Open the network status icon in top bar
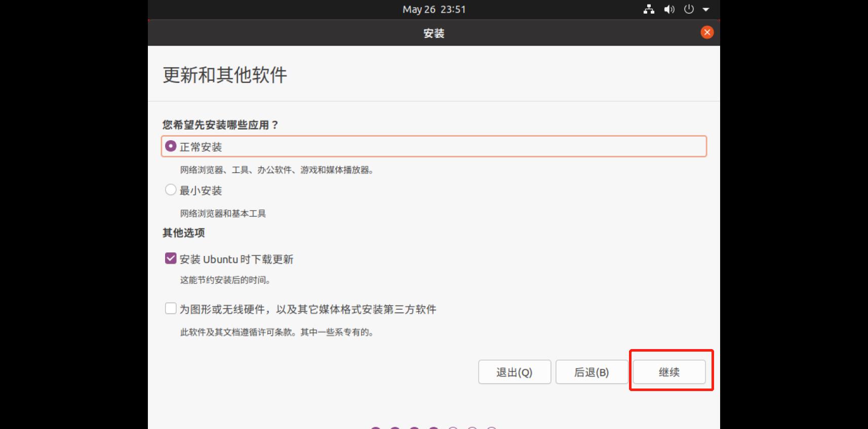Image resolution: width=868 pixels, height=429 pixels. pos(649,9)
